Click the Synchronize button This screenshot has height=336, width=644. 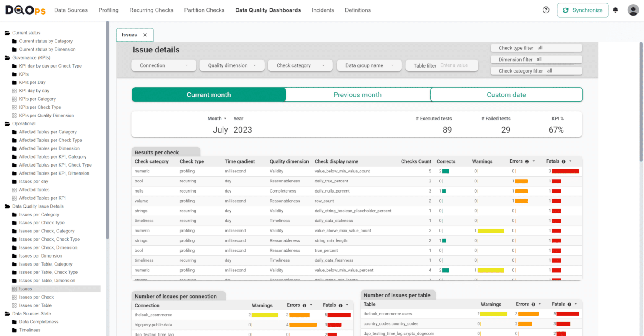click(582, 10)
